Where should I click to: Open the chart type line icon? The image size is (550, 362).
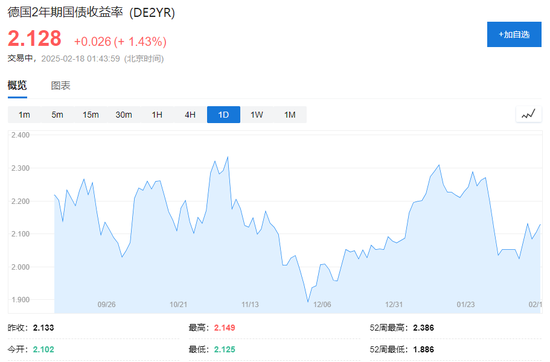click(529, 114)
